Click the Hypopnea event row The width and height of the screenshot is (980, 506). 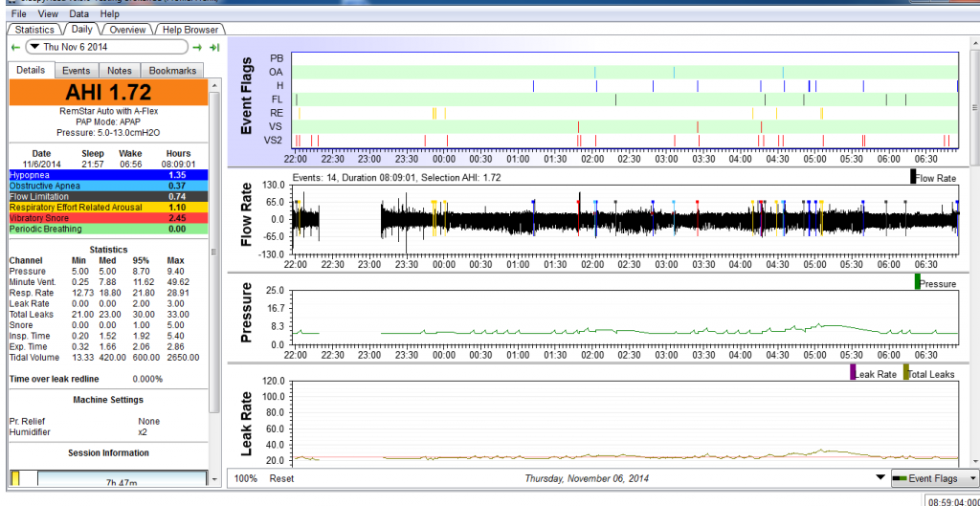[x=107, y=176]
